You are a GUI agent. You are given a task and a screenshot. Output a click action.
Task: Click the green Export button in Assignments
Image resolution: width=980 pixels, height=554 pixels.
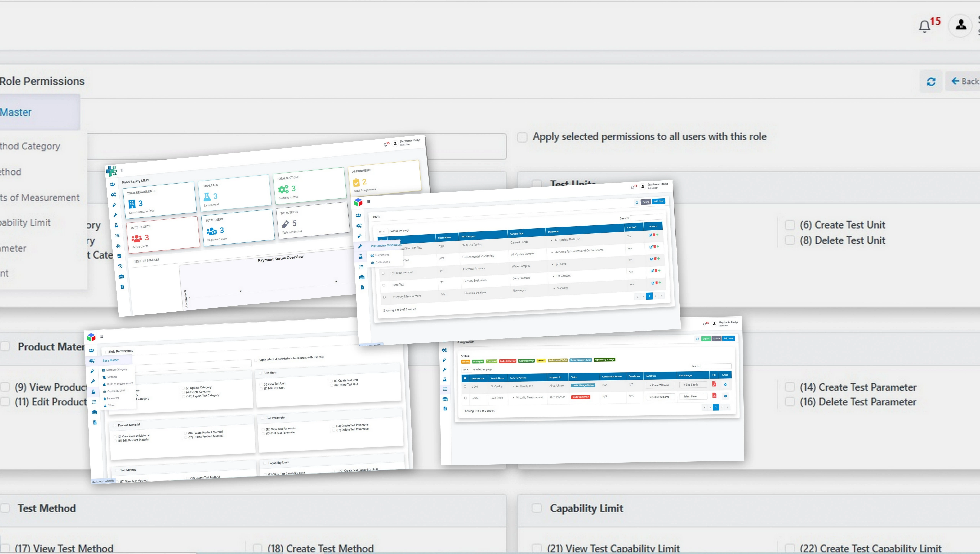706,338
